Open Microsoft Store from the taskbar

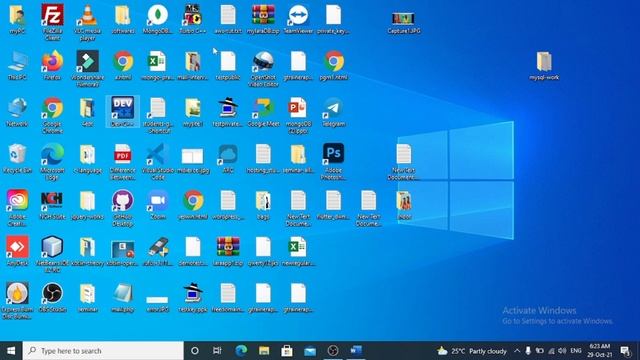287,351
